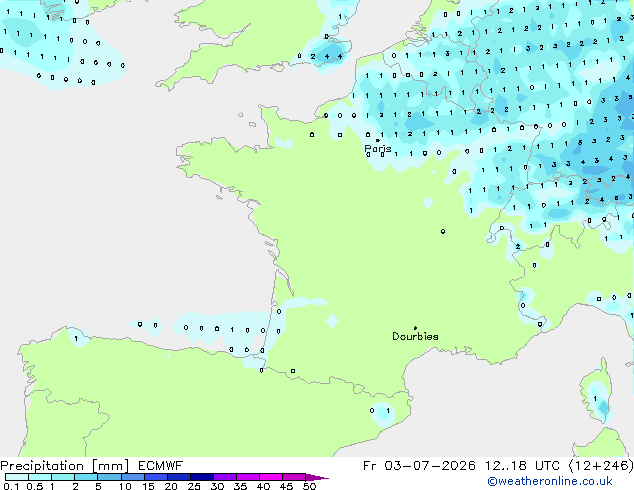
Task: Pick the 20–25 mm legend color swatch
Action: (179, 477)
